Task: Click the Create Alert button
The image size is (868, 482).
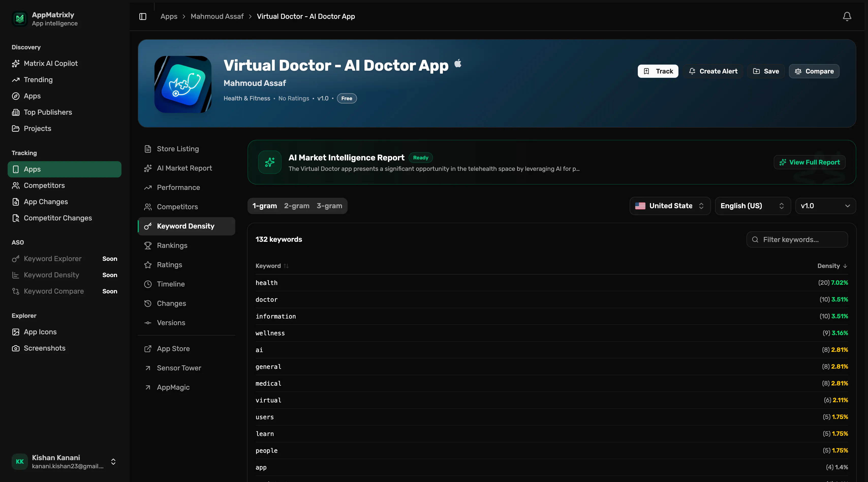Action: 713,71
